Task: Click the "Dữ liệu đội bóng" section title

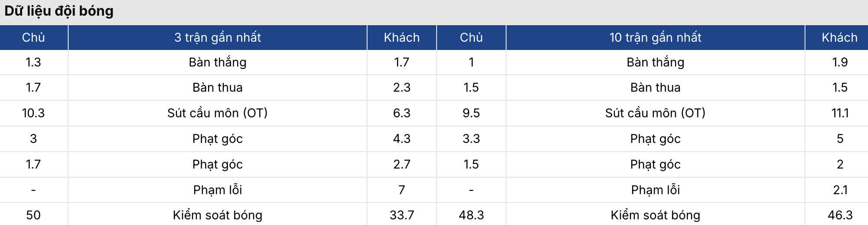Action: click(x=59, y=11)
